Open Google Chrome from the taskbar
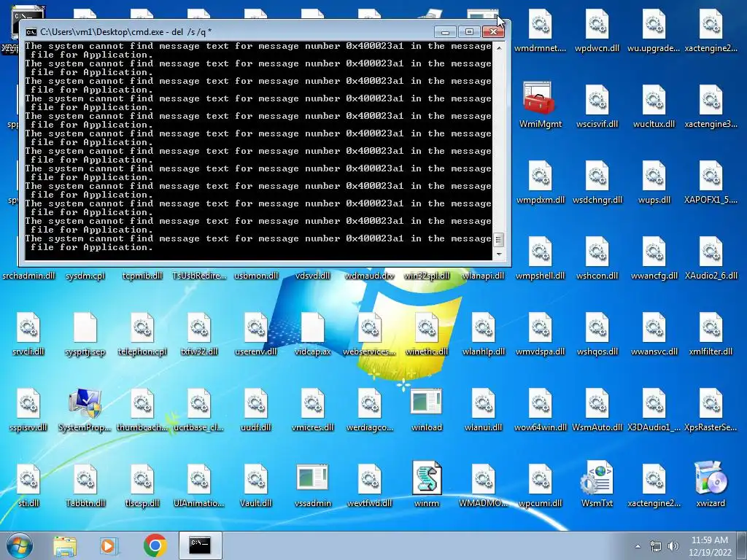Image resolution: width=747 pixels, height=560 pixels. [x=155, y=545]
